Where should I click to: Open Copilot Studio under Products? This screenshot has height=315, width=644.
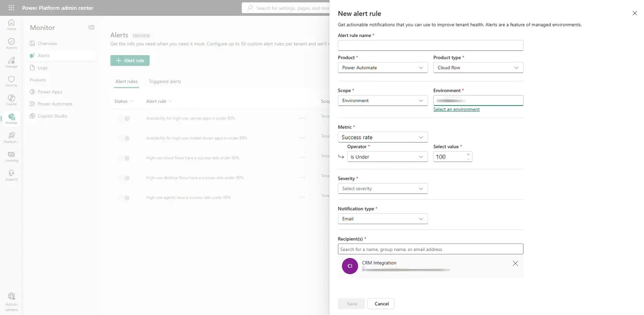61,116
